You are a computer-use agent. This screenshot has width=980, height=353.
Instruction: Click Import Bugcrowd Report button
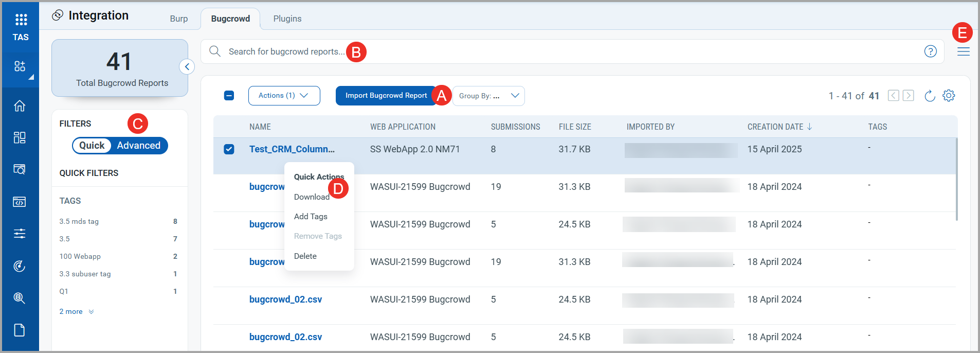click(x=386, y=96)
